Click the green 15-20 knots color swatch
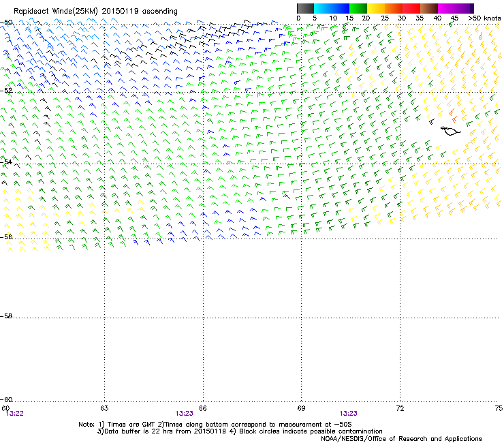 click(358, 8)
